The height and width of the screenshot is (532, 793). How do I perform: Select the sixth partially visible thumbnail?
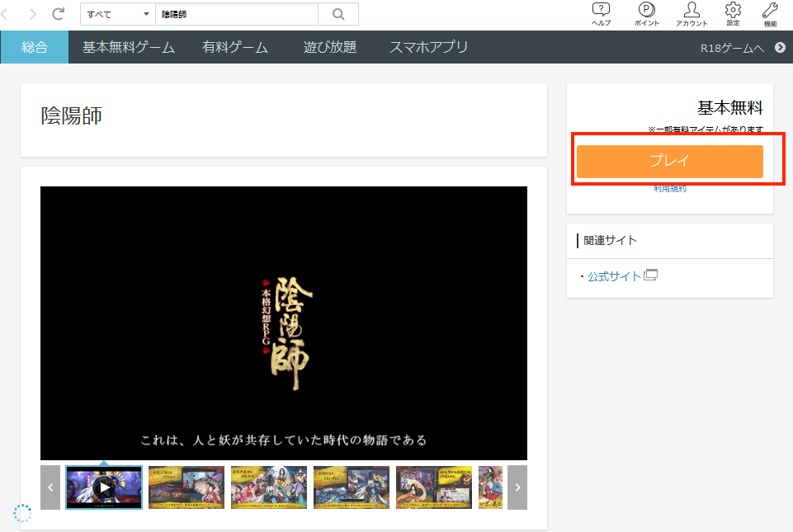click(x=490, y=487)
